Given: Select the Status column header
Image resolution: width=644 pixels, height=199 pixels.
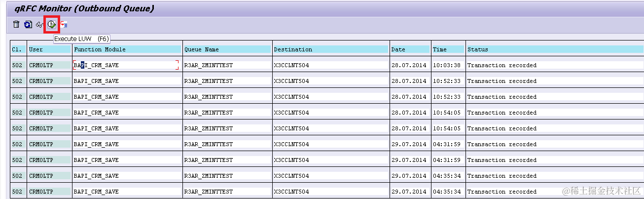Looking at the screenshot, I should coord(554,49).
